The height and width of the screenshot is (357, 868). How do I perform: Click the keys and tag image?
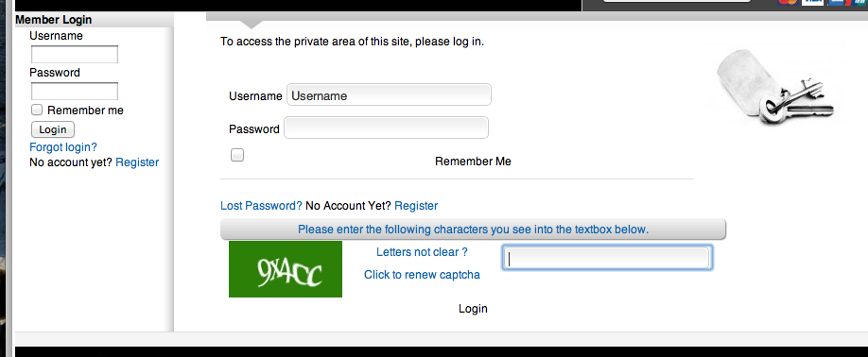click(x=775, y=87)
